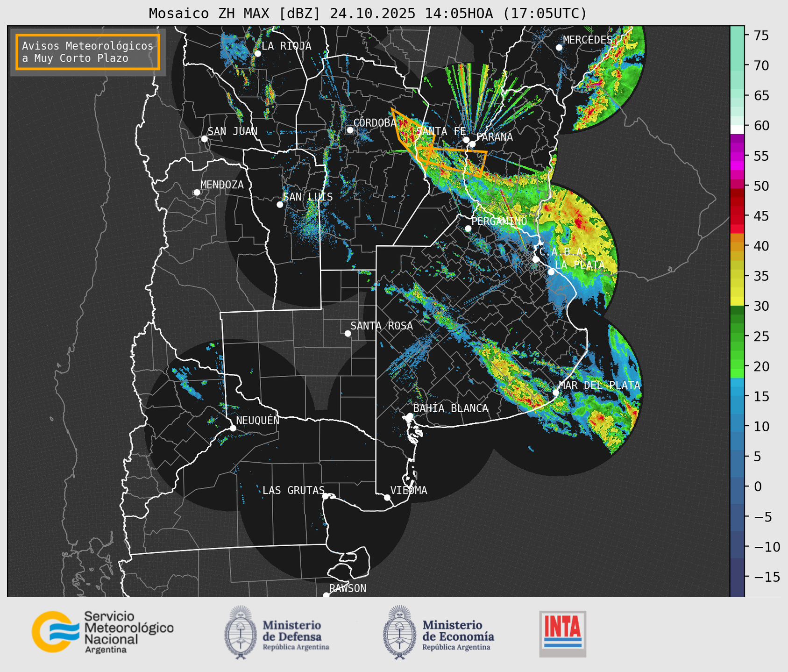Click the LA RIOJA city marker
This screenshot has height=672, width=788.
[x=257, y=53]
